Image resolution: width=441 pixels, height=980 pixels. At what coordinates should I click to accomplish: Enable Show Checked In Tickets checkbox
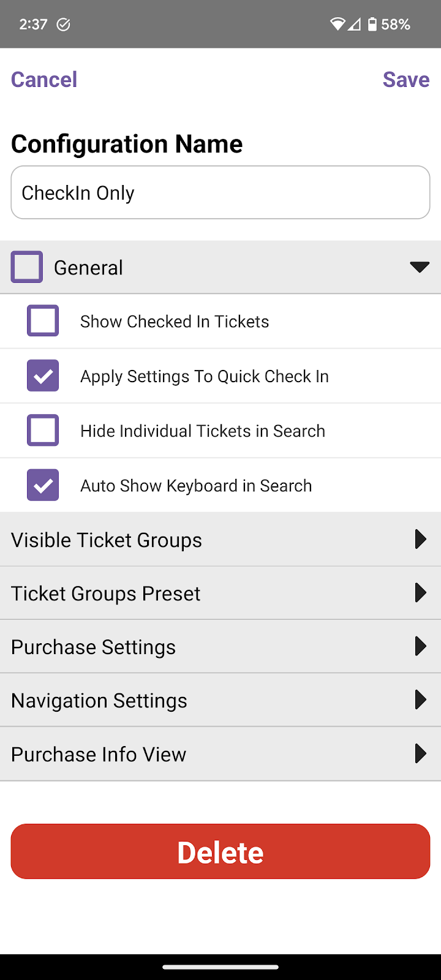click(43, 321)
